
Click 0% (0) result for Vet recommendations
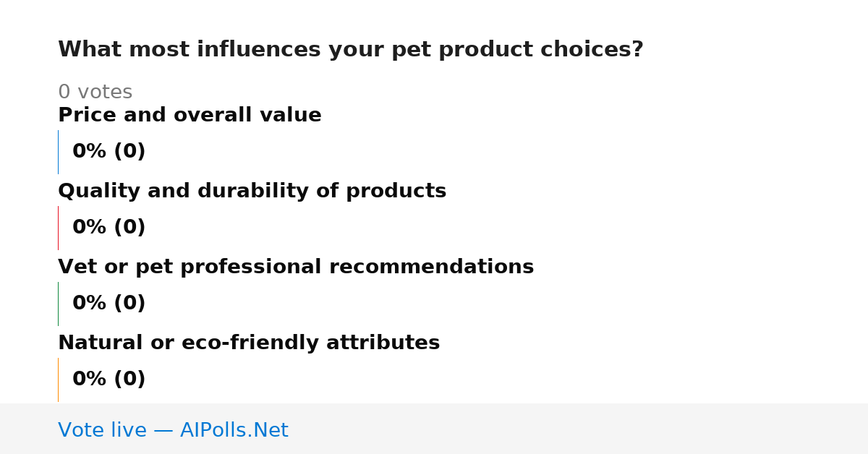pyautogui.click(x=109, y=304)
